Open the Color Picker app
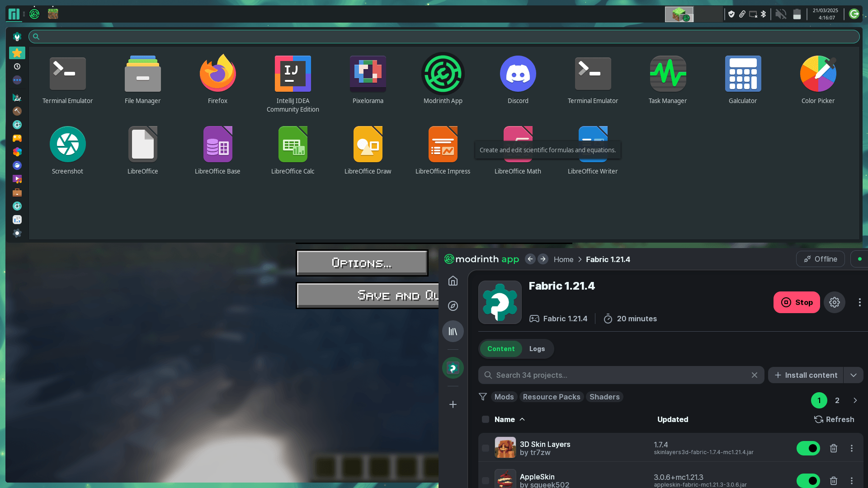Screen dimensions: 868x488 point(817,75)
